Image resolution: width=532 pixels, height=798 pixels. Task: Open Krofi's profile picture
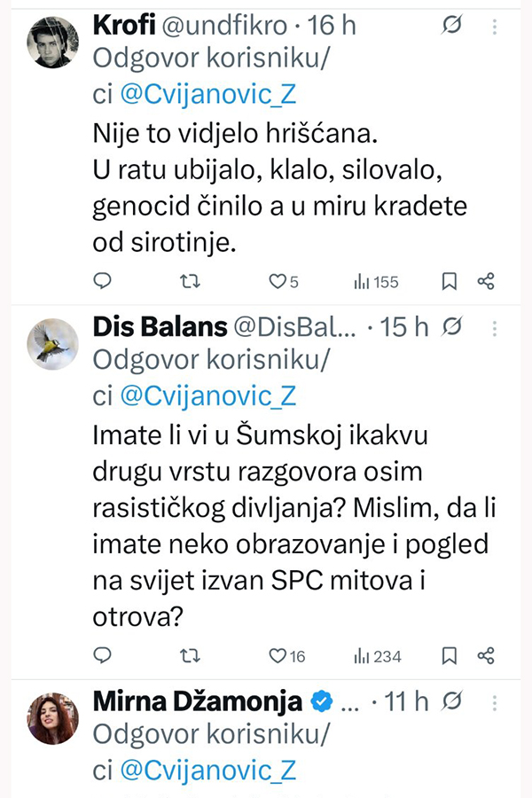(x=52, y=42)
